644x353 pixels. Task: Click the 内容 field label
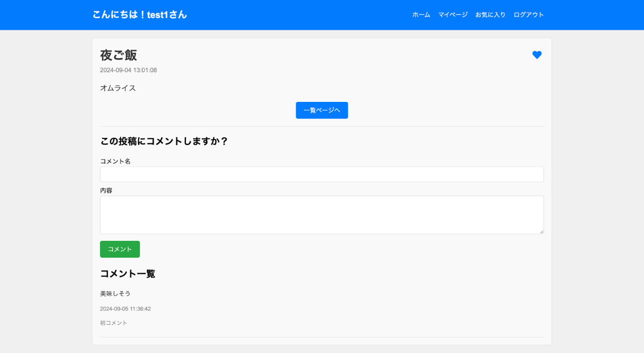[x=106, y=190]
